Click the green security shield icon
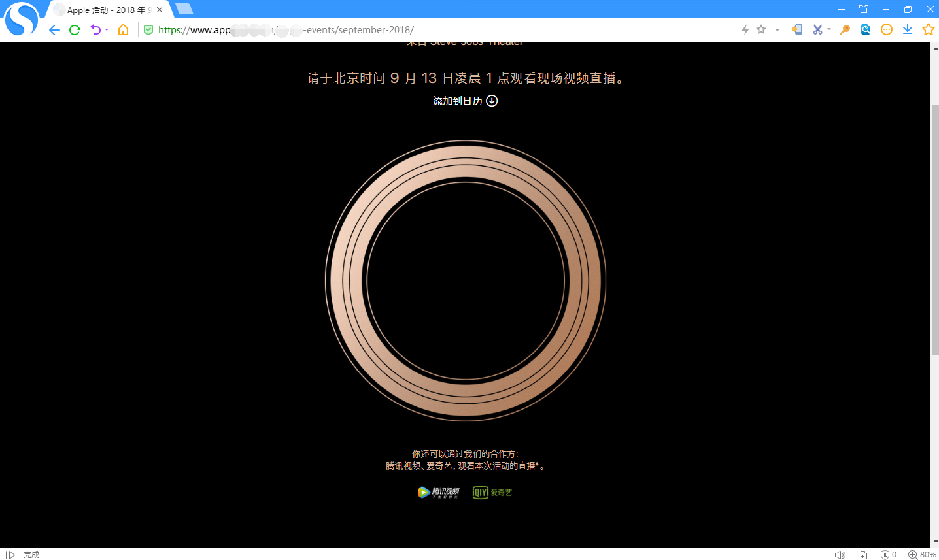 point(148,30)
